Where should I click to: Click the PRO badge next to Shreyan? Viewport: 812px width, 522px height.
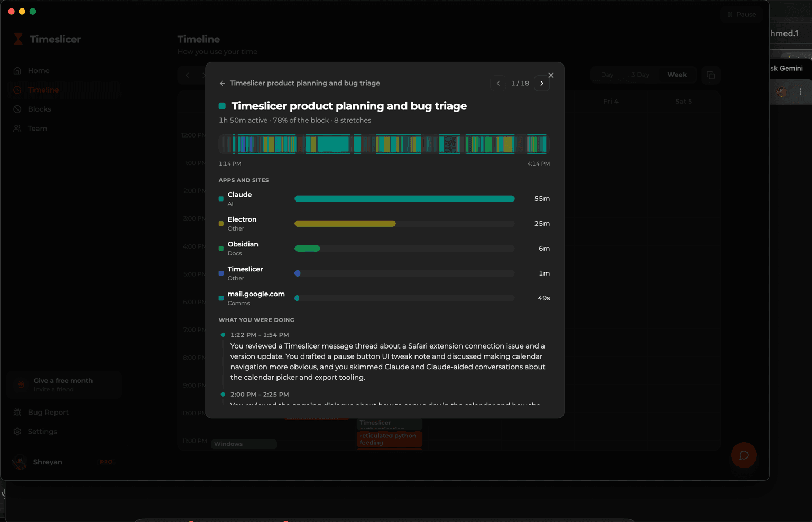point(106,462)
